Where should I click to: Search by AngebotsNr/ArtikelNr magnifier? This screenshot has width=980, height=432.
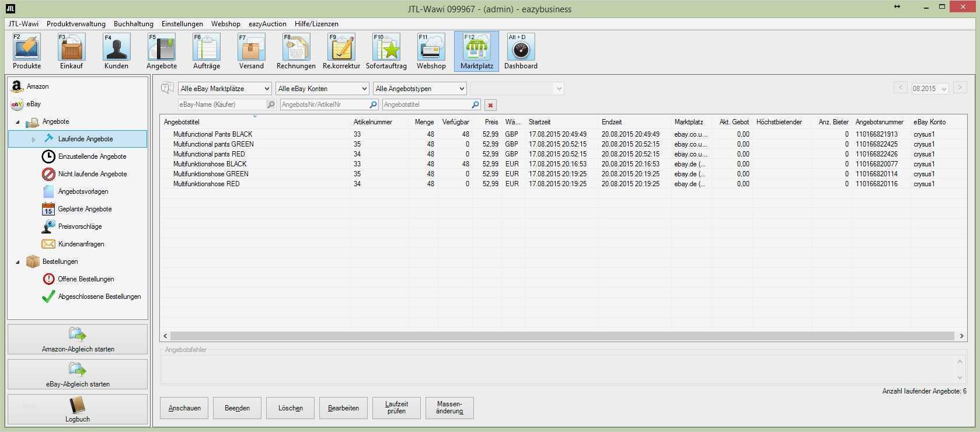(x=374, y=104)
